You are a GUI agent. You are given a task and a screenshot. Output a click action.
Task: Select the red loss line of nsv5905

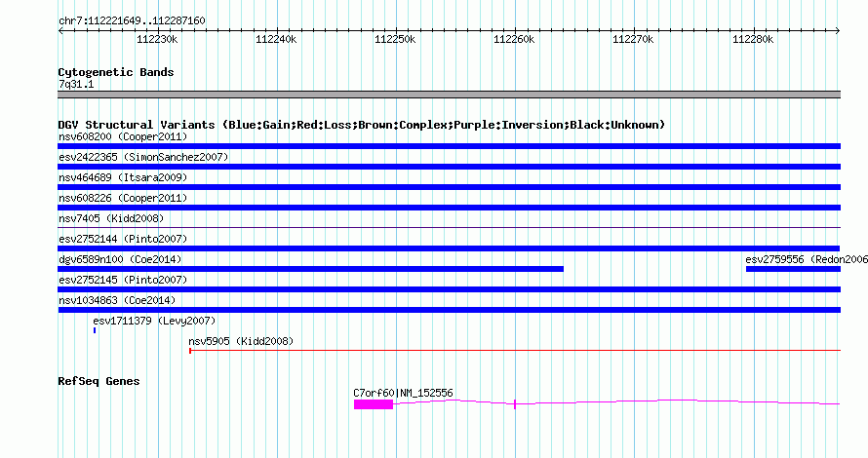coord(515,350)
